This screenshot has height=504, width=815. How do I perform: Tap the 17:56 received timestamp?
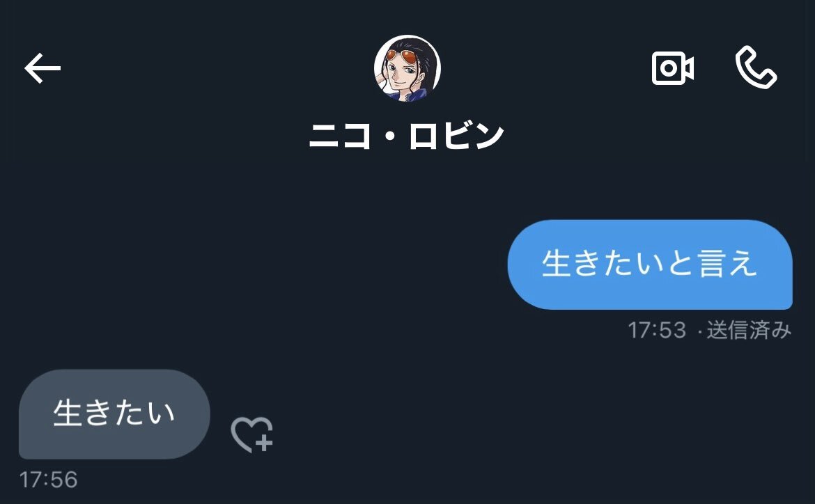pyautogui.click(x=48, y=480)
